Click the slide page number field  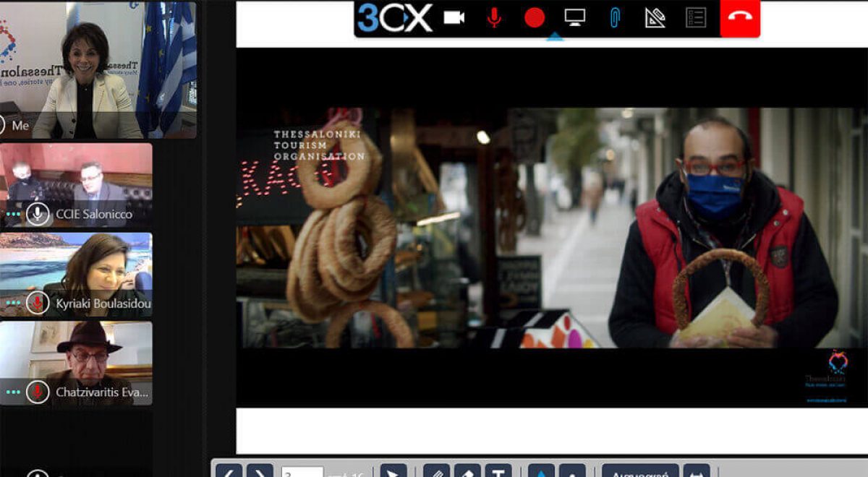pos(302,472)
